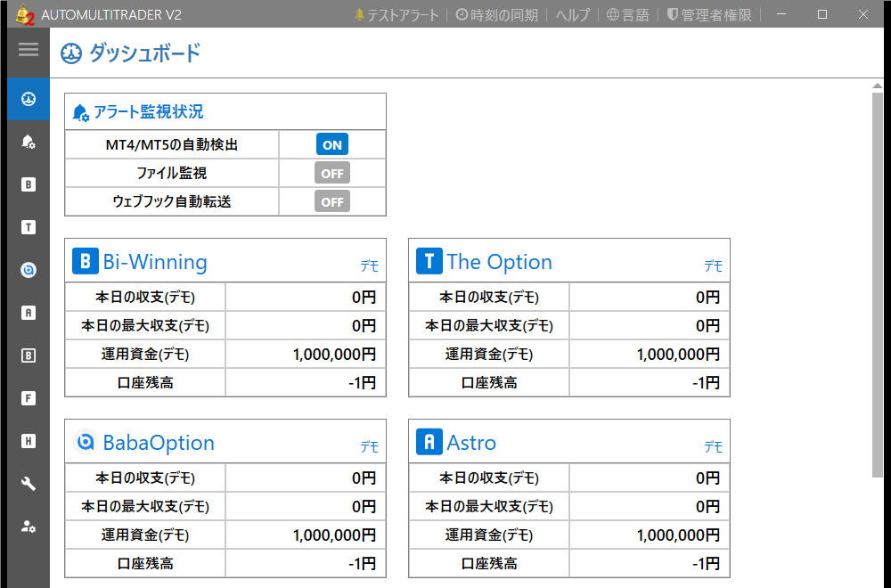Maximize the AutoMultiTrader window

(x=822, y=14)
